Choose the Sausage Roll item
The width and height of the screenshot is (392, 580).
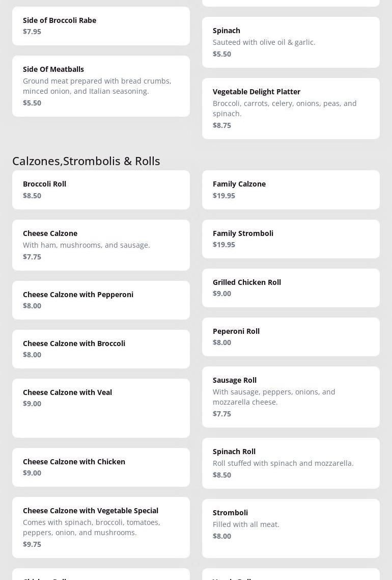click(x=291, y=397)
